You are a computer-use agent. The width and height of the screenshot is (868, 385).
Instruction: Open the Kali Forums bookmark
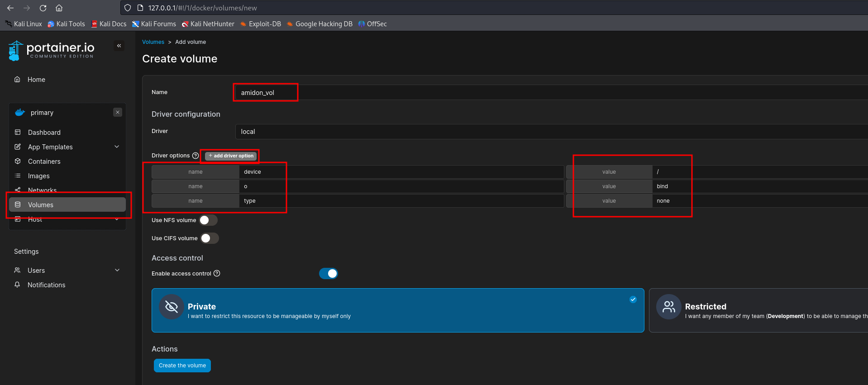[x=154, y=24]
